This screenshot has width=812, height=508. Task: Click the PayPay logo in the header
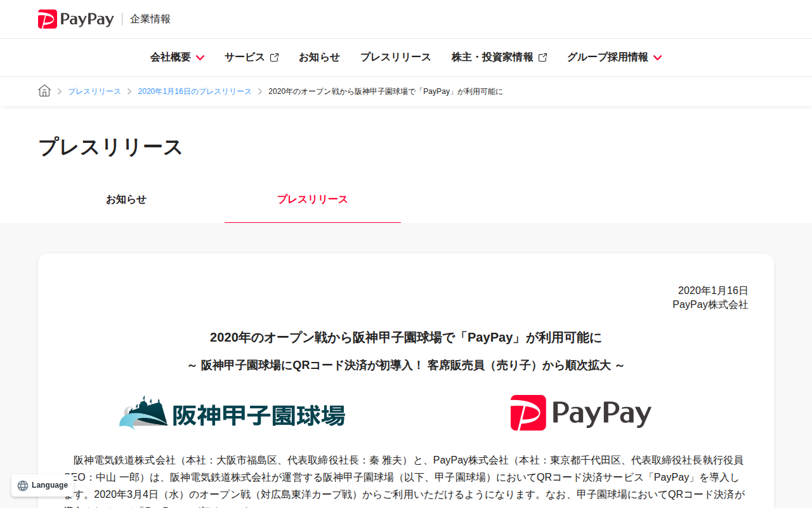tap(75, 19)
